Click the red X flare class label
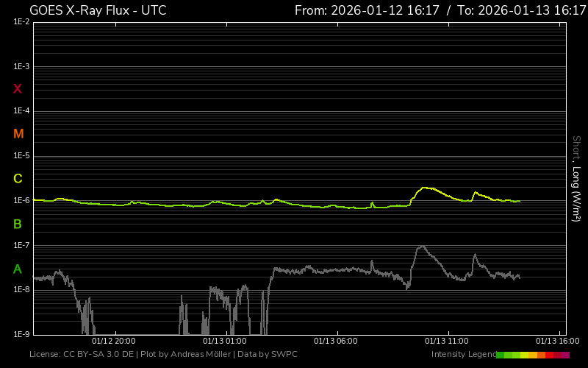This screenshot has height=368, width=588. [x=18, y=89]
